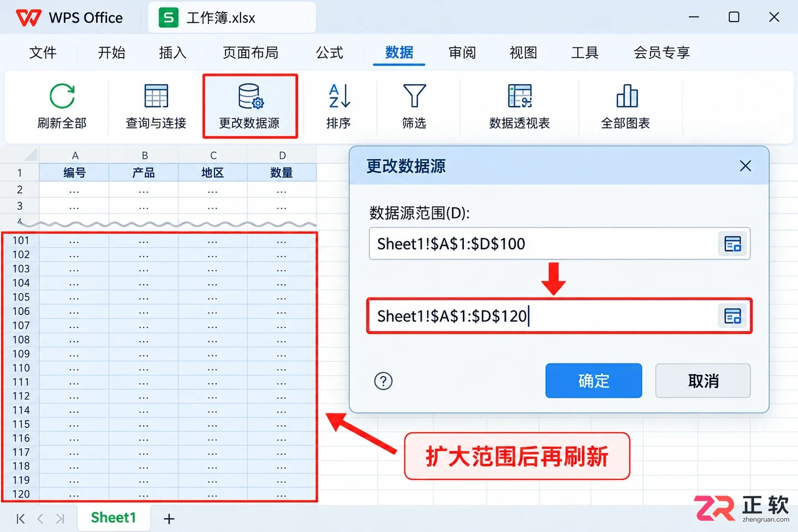This screenshot has height=532, width=798.
Task: Select row 110 header
Action: point(21,368)
